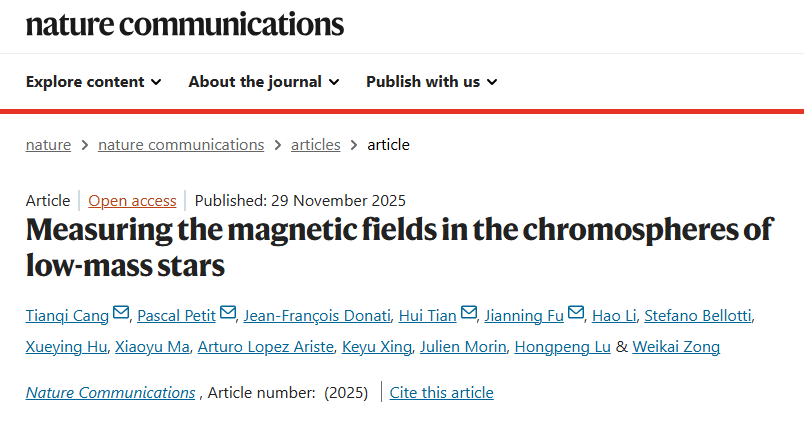Open author Jean-François Donati profile
Image resolution: width=804 pixels, height=421 pixels.
click(x=317, y=316)
